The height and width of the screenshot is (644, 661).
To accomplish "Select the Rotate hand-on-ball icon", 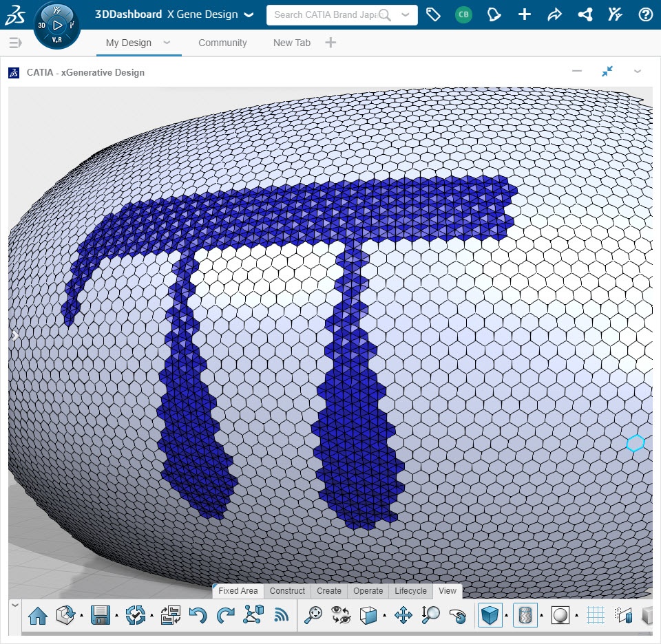I will coord(459,616).
